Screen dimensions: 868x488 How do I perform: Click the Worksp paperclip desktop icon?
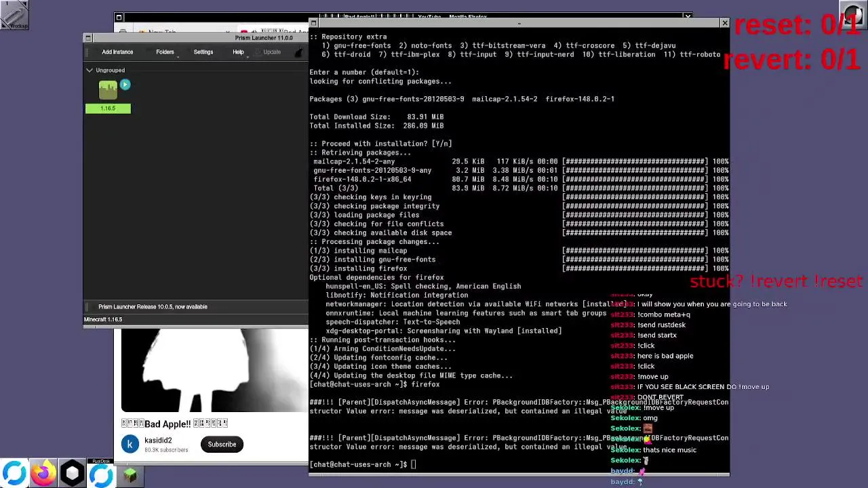14,14
